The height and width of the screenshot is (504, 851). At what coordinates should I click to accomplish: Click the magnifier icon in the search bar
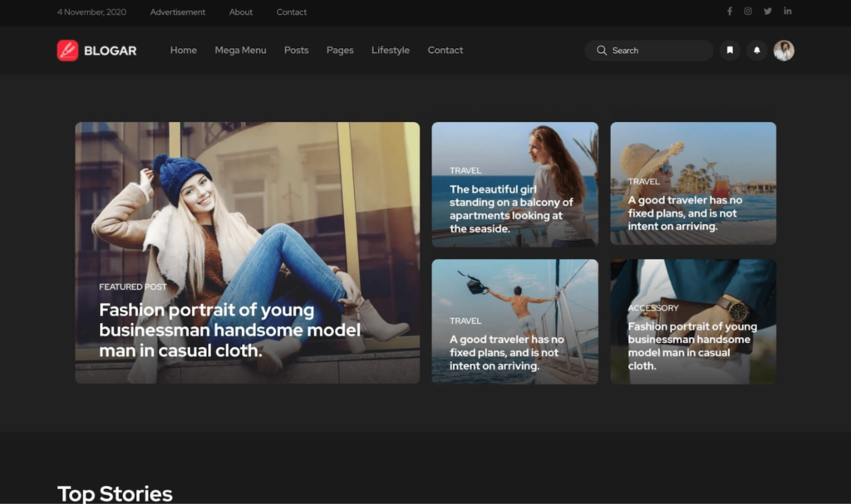click(601, 51)
